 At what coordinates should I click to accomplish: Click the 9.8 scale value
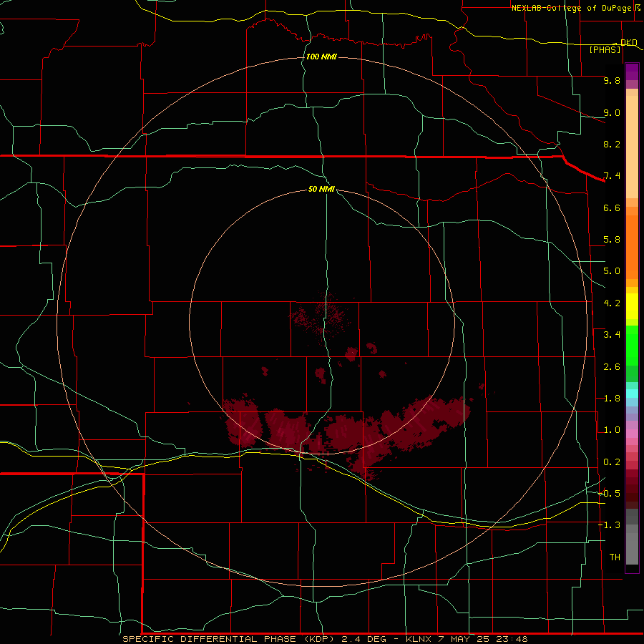pyautogui.click(x=612, y=80)
